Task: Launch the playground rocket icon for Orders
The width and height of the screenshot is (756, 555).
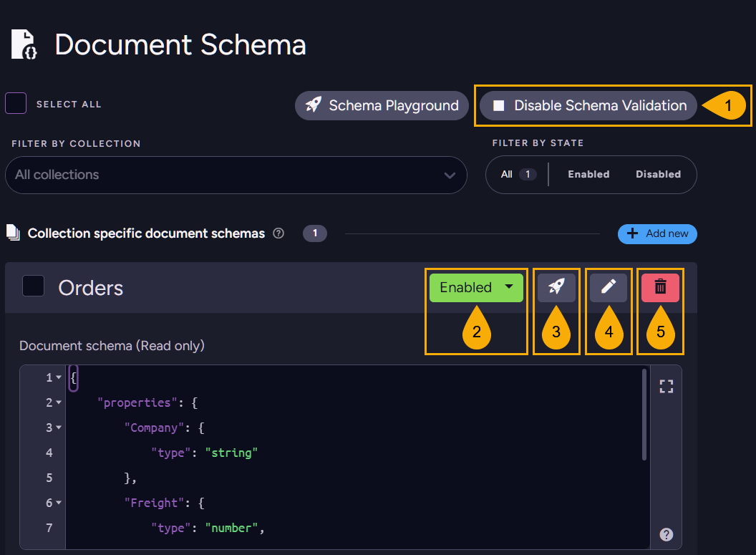Action: (x=556, y=287)
